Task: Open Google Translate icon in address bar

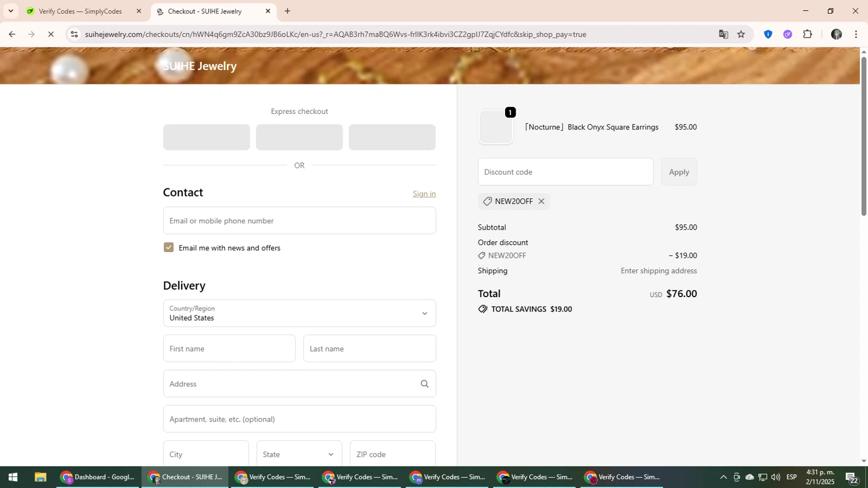Action: [723, 34]
